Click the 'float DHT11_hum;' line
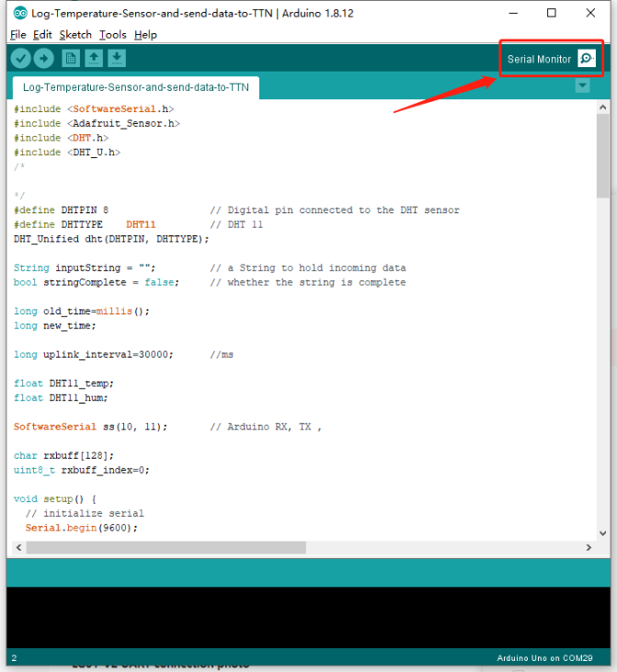The image size is (617, 672). [61, 398]
